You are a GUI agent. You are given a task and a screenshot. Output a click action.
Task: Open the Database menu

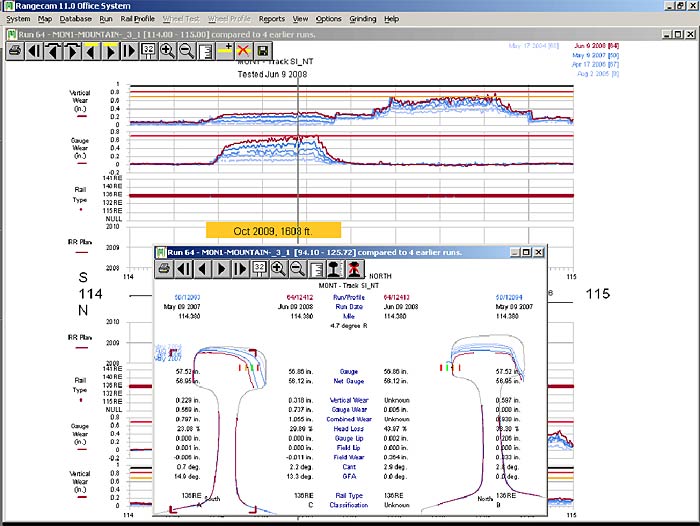[x=75, y=19]
